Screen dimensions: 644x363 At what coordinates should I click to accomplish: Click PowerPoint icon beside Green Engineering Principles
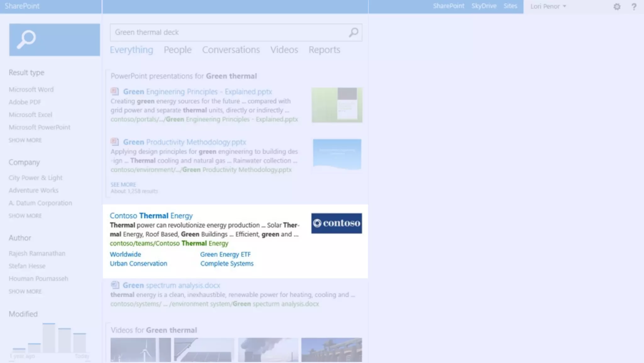click(x=115, y=92)
